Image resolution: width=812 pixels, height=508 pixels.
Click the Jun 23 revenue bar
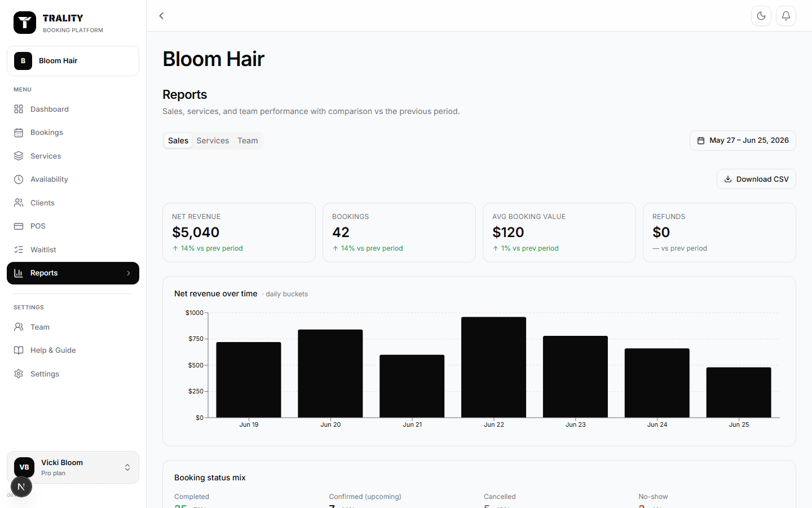click(575, 377)
